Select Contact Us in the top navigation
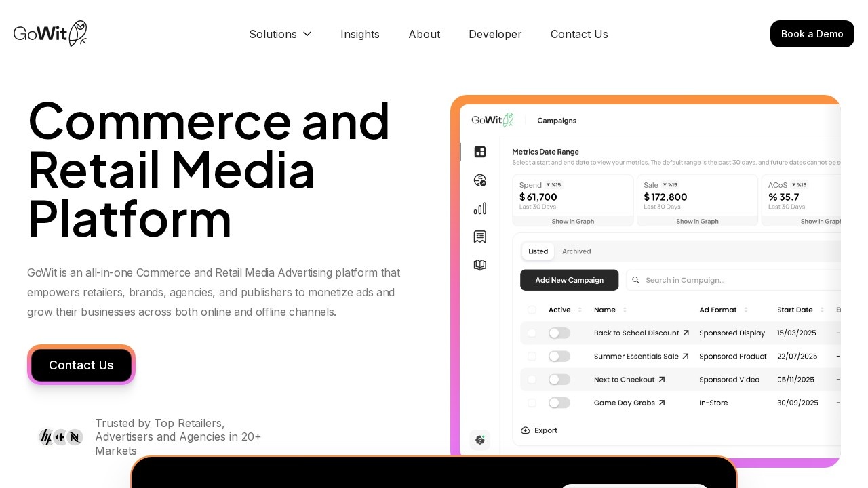Image resolution: width=868 pixels, height=488 pixels. click(x=579, y=34)
